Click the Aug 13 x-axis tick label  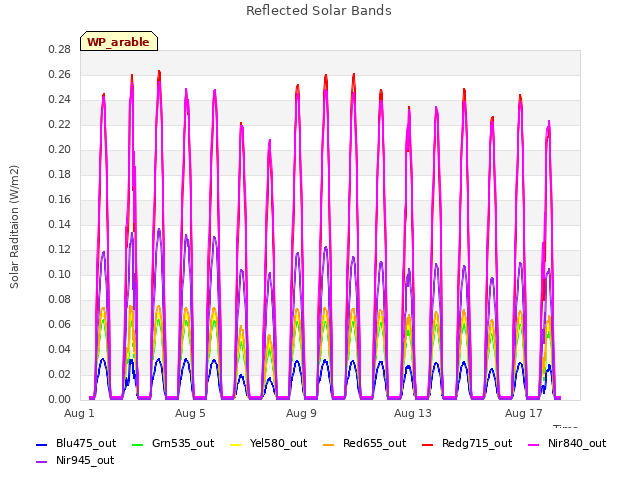(x=413, y=413)
